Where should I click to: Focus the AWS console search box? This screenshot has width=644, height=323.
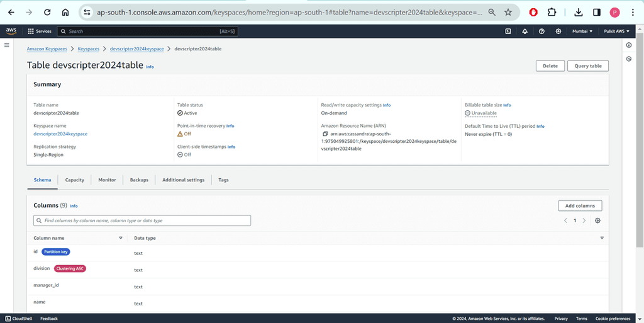pos(147,31)
